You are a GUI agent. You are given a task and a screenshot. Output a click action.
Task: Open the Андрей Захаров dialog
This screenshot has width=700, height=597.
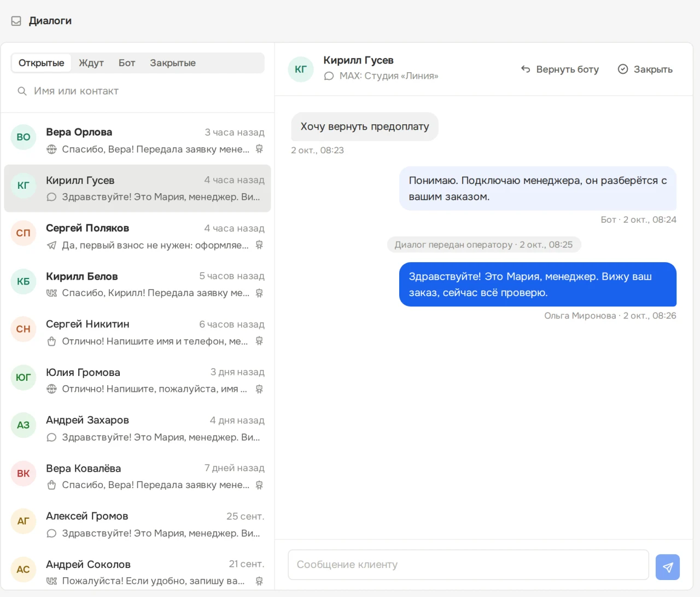click(137, 428)
